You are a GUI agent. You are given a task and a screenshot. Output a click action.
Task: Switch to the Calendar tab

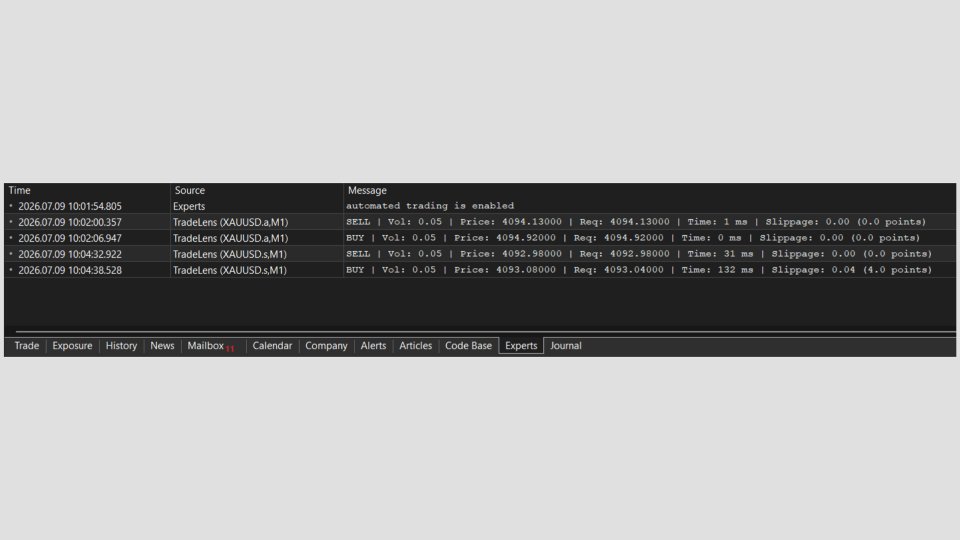click(x=272, y=346)
